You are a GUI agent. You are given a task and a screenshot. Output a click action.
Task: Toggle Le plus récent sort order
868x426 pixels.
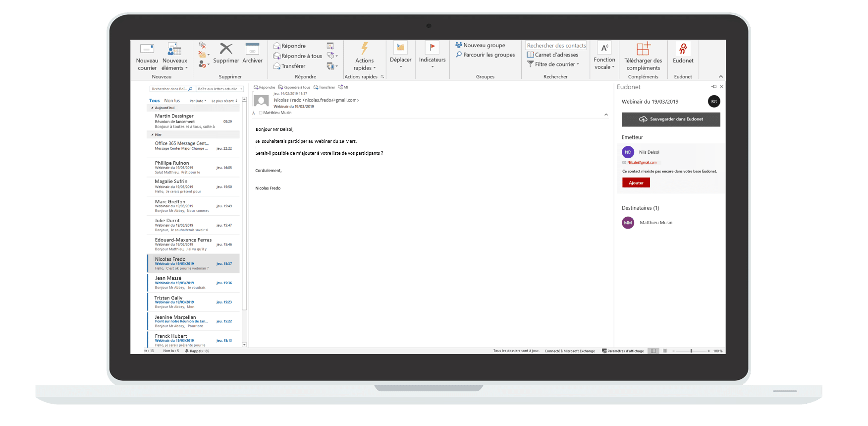224,101
